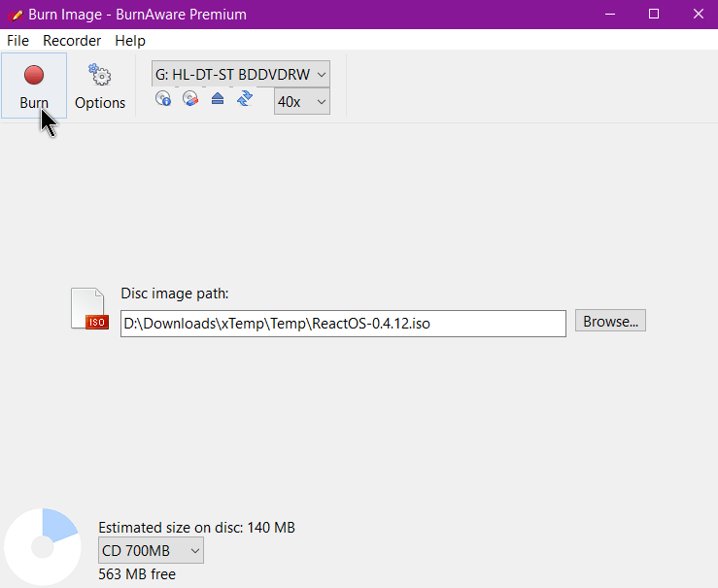
Task: Click the ISO file icon
Action: tap(89, 309)
